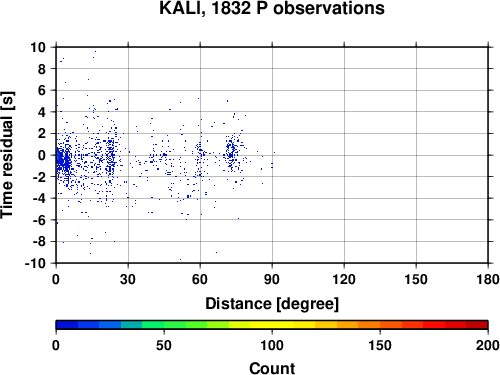This screenshot has width=500, height=375.
Task: Click the yellow colorbar segment near 100
Action: click(x=272, y=325)
